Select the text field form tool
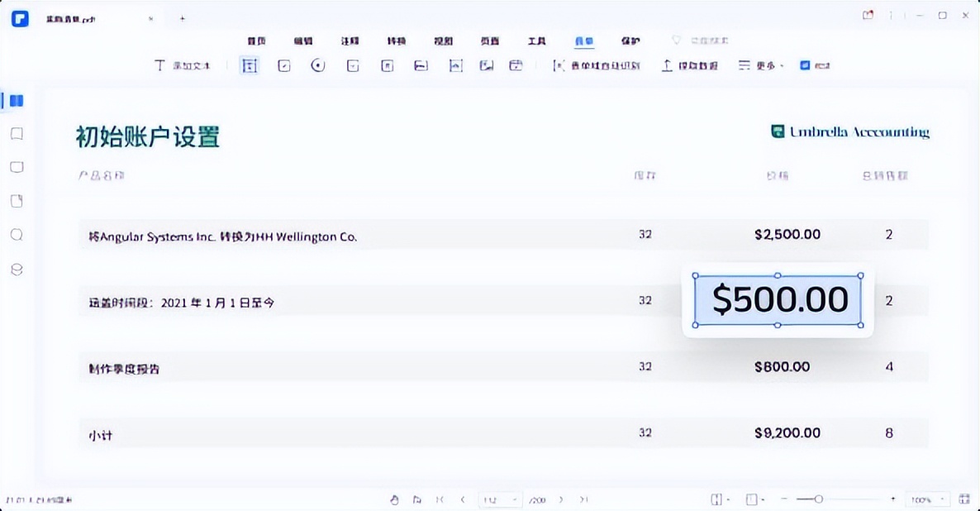Viewport: 980px width, 511px height. click(x=249, y=64)
